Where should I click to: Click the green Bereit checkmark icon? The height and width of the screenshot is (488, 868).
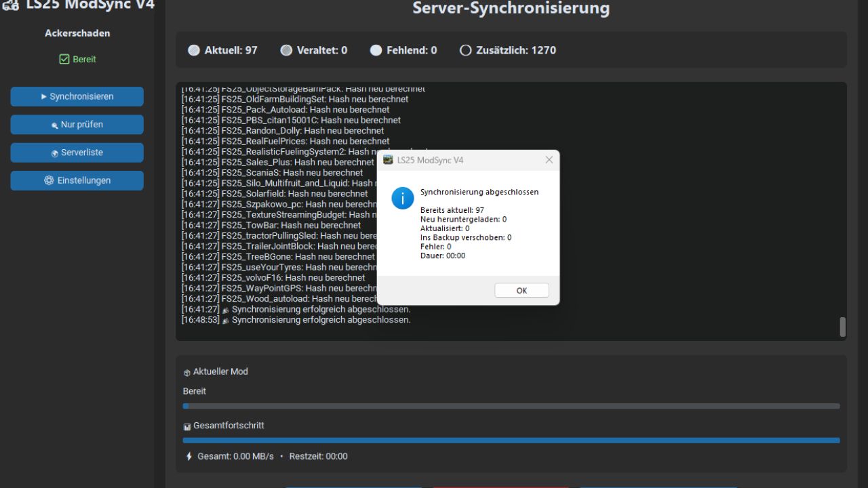click(x=64, y=60)
